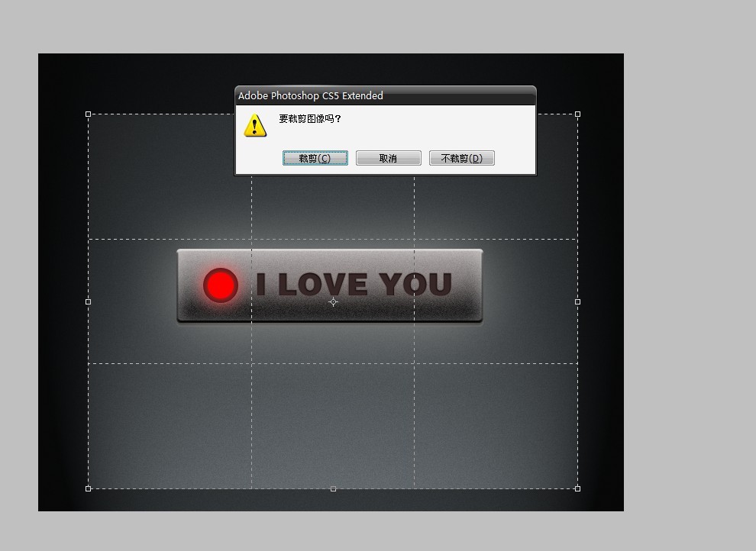Click the gray pasteboard right of the canvas
This screenshot has height=551, width=756.
(x=687, y=305)
